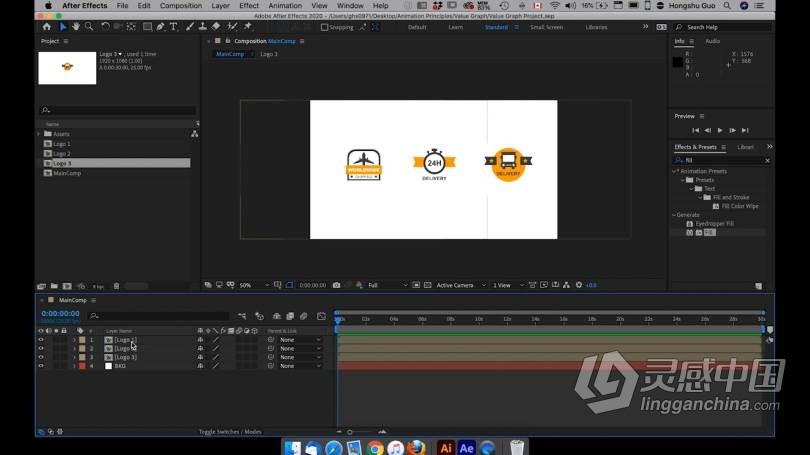810x455 pixels.
Task: Select the Rotation tool
Action: 105,27
